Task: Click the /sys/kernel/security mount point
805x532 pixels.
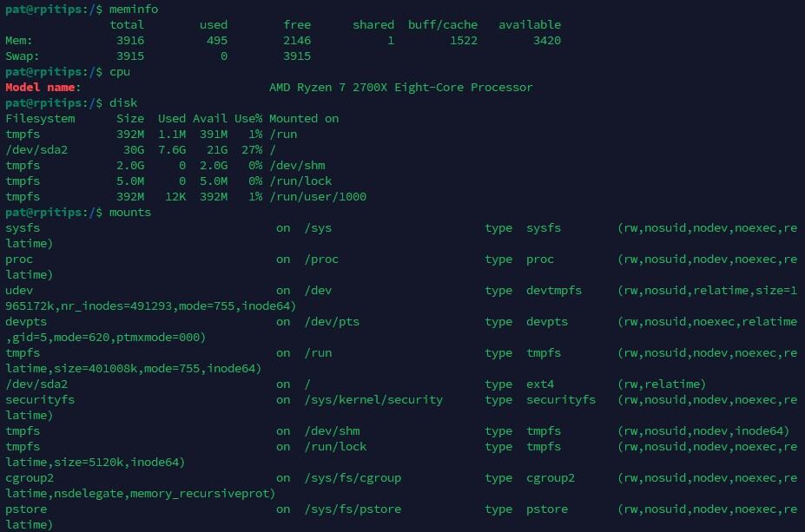Action: pos(373,399)
